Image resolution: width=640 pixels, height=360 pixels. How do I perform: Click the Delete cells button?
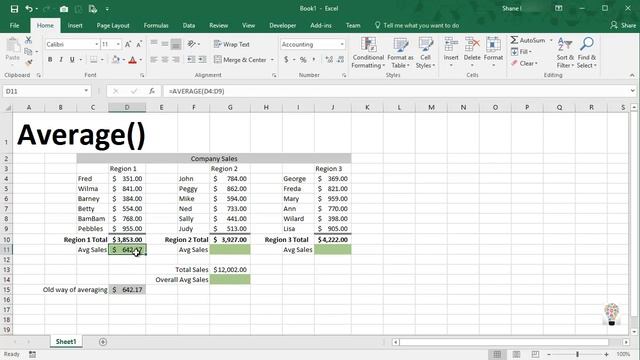coord(472,52)
